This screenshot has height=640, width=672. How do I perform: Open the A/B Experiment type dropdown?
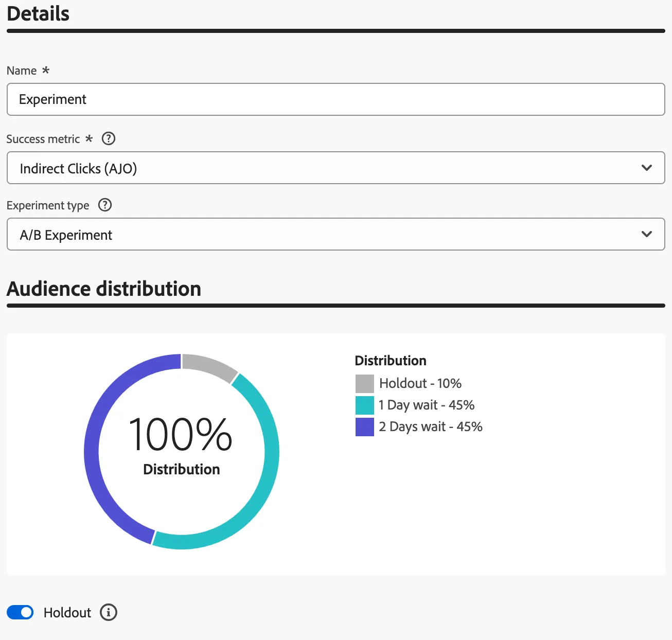pos(336,234)
